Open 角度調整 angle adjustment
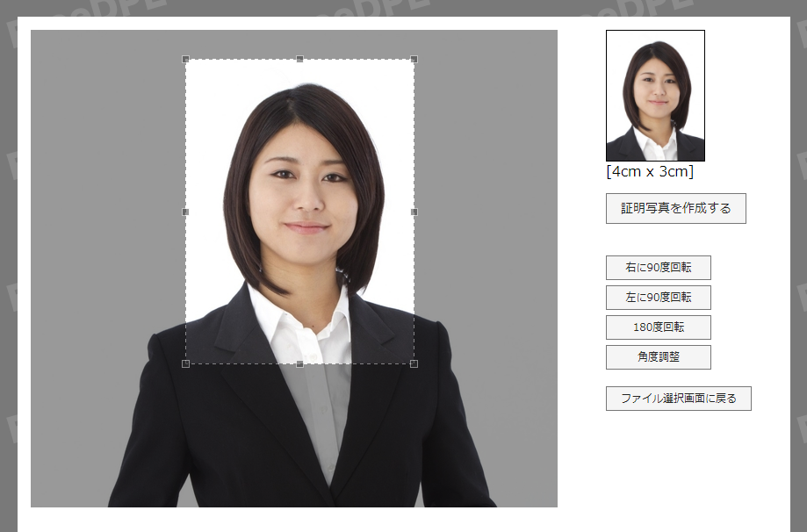 (659, 357)
